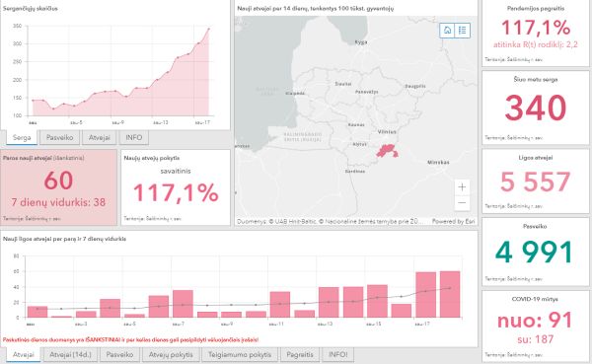Click the last bar in daily cases chart
This screenshot has height=364, width=592.
click(x=450, y=294)
